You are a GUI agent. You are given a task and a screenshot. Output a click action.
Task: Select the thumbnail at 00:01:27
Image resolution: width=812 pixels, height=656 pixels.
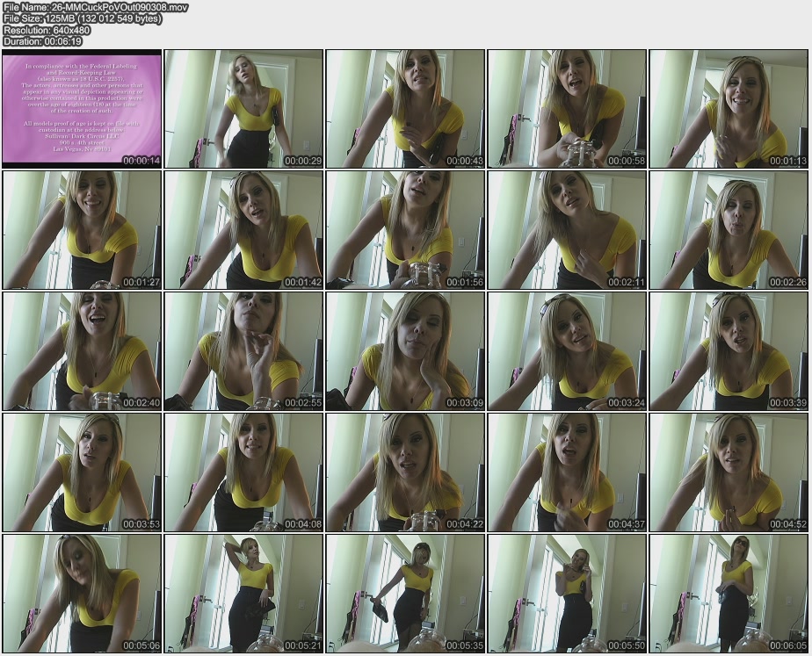(82, 230)
